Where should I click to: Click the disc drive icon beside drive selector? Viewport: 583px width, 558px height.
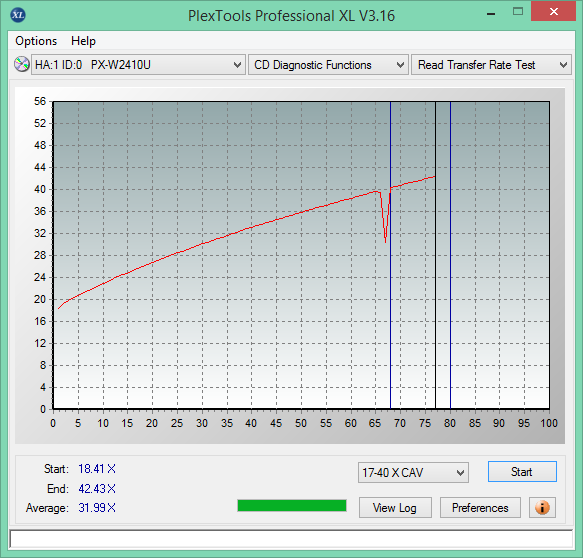coord(22,64)
